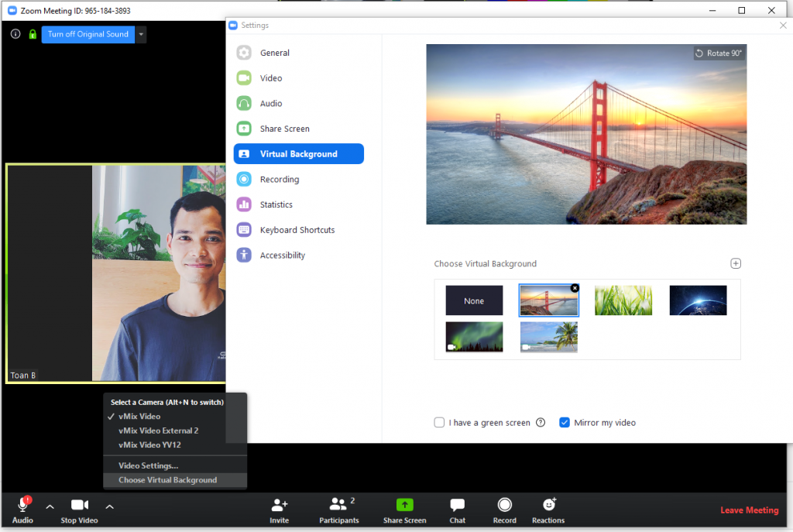
Task: Mute microphone using the Audio button
Action: click(x=22, y=506)
